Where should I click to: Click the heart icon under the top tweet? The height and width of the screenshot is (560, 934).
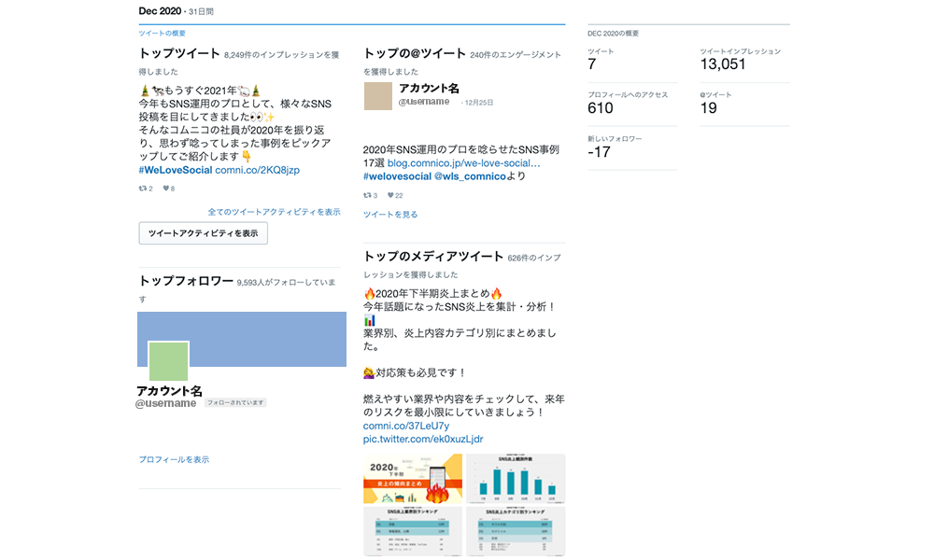point(166,188)
